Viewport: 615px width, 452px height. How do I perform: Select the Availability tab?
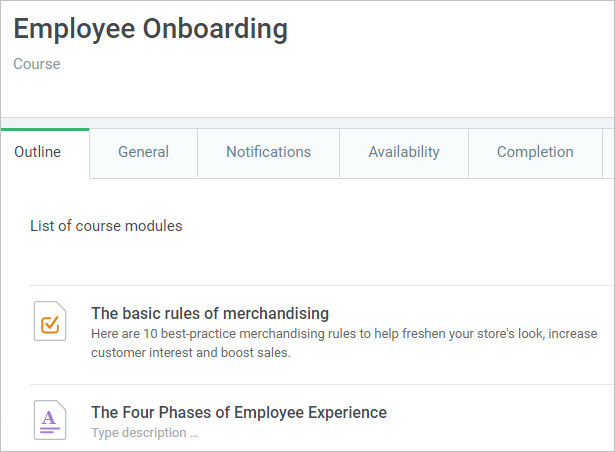point(403,152)
